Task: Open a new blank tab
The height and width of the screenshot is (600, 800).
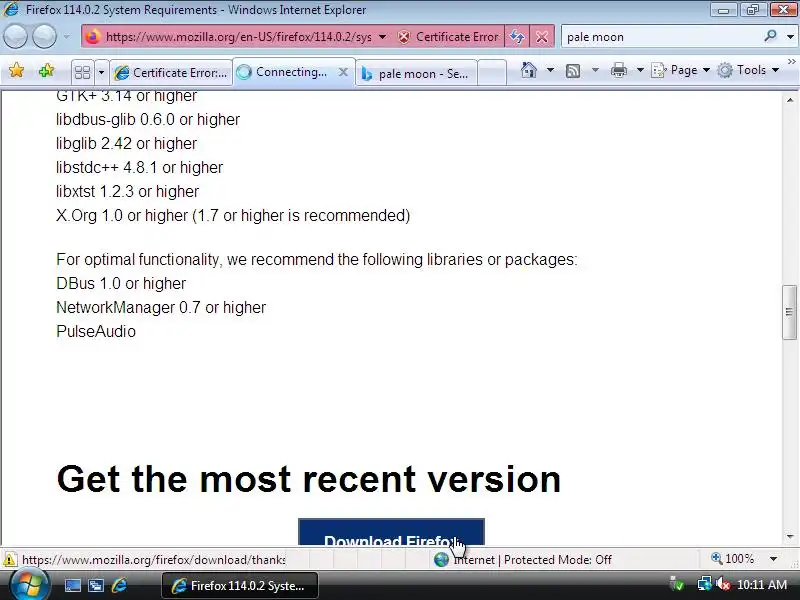Action: click(492, 73)
